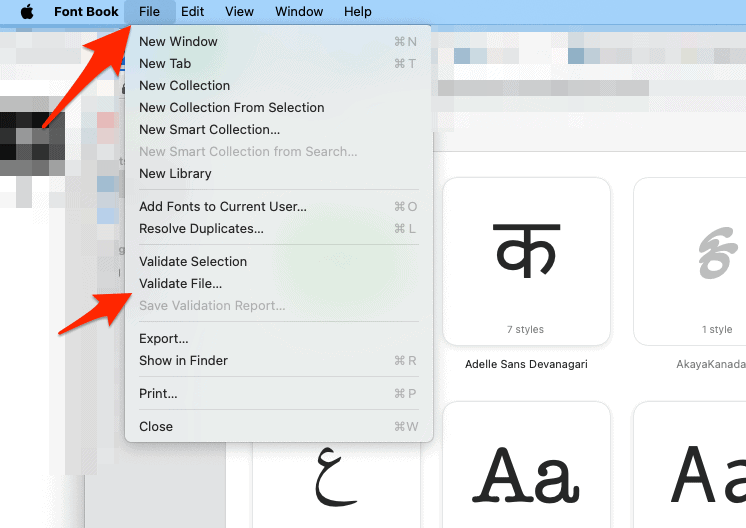This screenshot has width=746, height=528.
Task: Open New Smart Collection dialog
Action: point(209,130)
